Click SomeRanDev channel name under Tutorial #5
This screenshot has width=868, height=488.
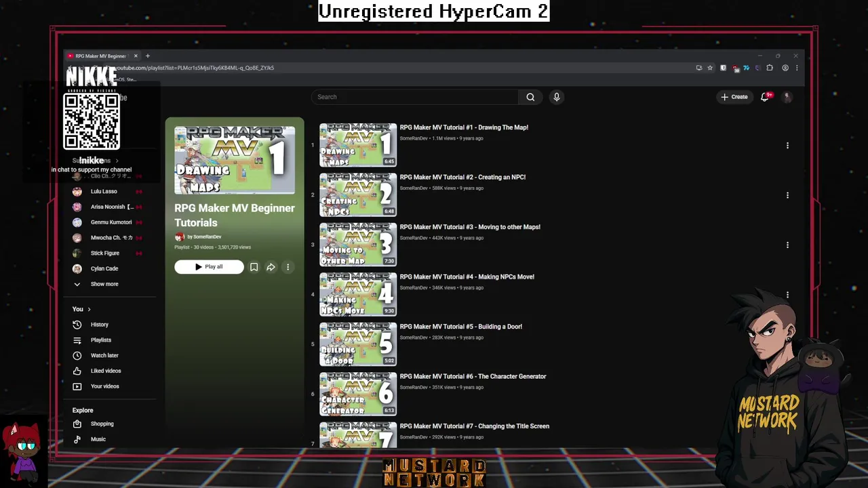414,338
